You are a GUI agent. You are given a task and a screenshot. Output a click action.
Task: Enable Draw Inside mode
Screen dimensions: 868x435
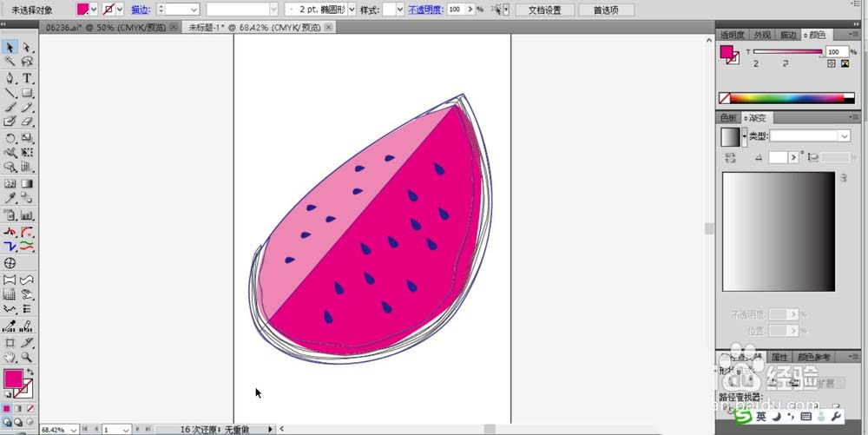(x=30, y=422)
